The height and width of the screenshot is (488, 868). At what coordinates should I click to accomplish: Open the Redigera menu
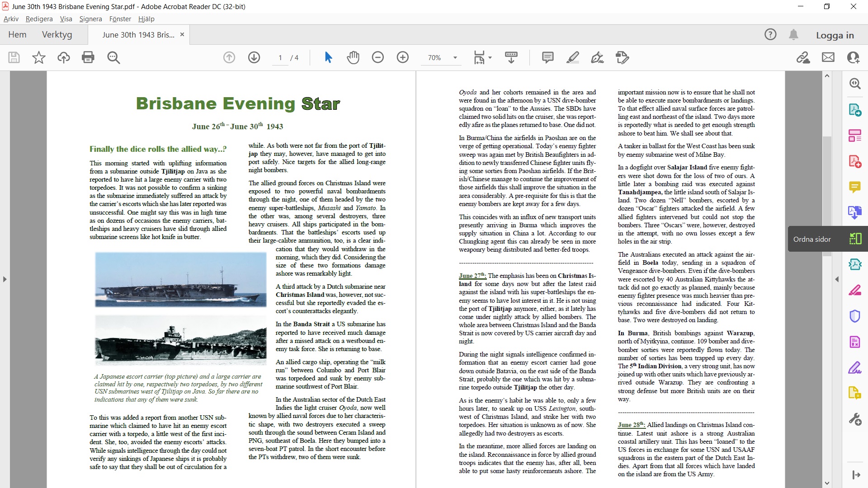click(x=39, y=19)
